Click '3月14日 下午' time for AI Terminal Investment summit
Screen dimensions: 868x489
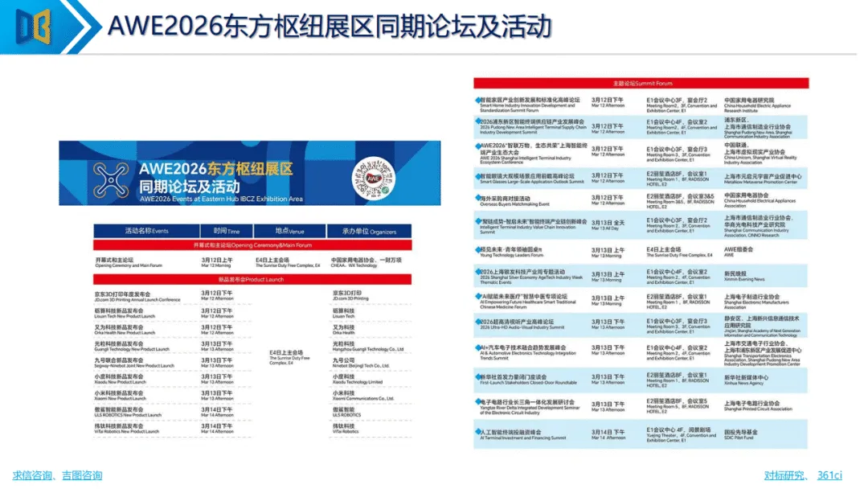(608, 435)
